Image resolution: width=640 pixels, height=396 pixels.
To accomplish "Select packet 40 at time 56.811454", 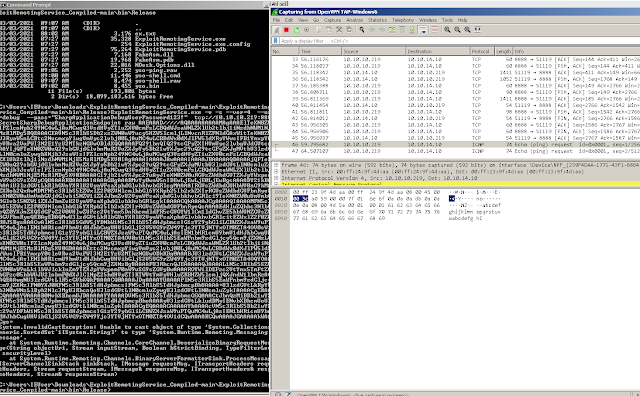I will coord(456,105).
